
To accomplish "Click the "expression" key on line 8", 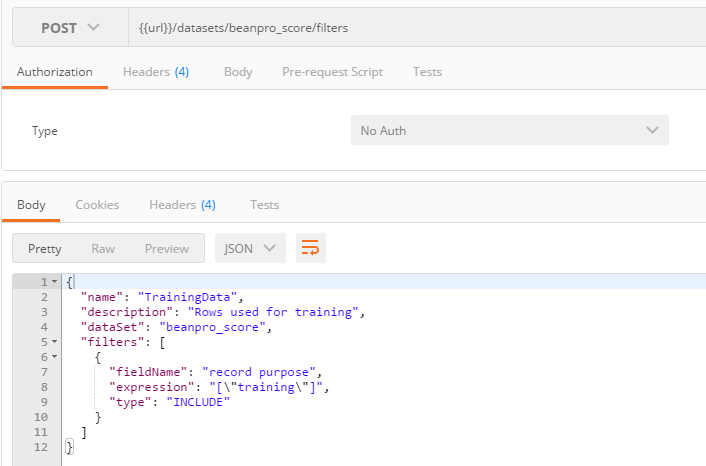I will [x=151, y=387].
